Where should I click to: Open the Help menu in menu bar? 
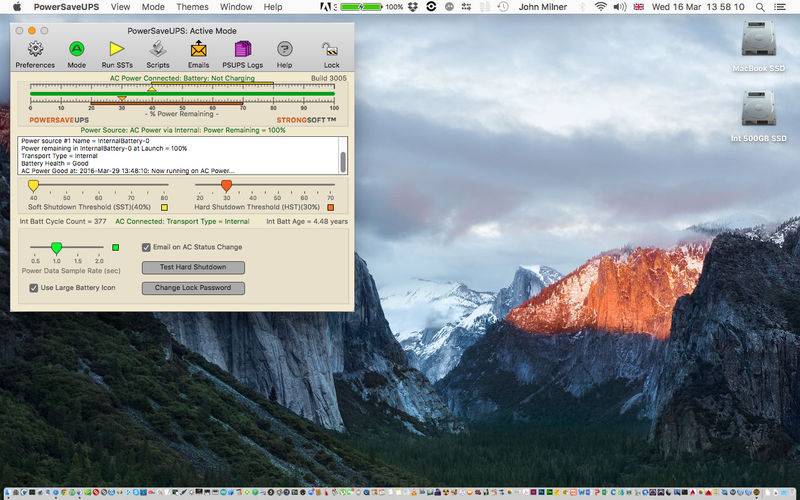[x=273, y=7]
